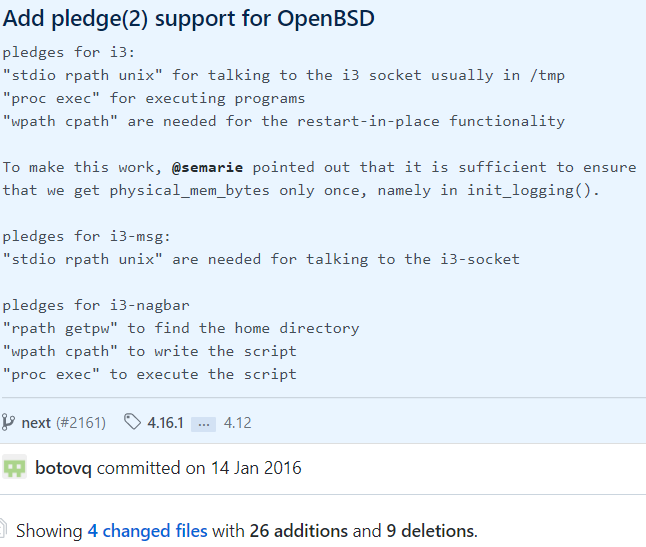Open the 4.12 tag

coord(237,423)
